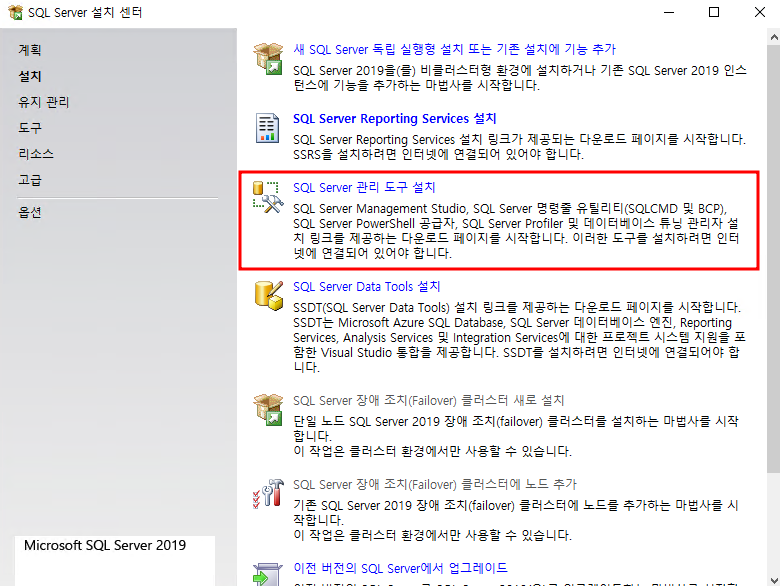
Task: Click the Failover cluster new install box icon
Action: (268, 409)
